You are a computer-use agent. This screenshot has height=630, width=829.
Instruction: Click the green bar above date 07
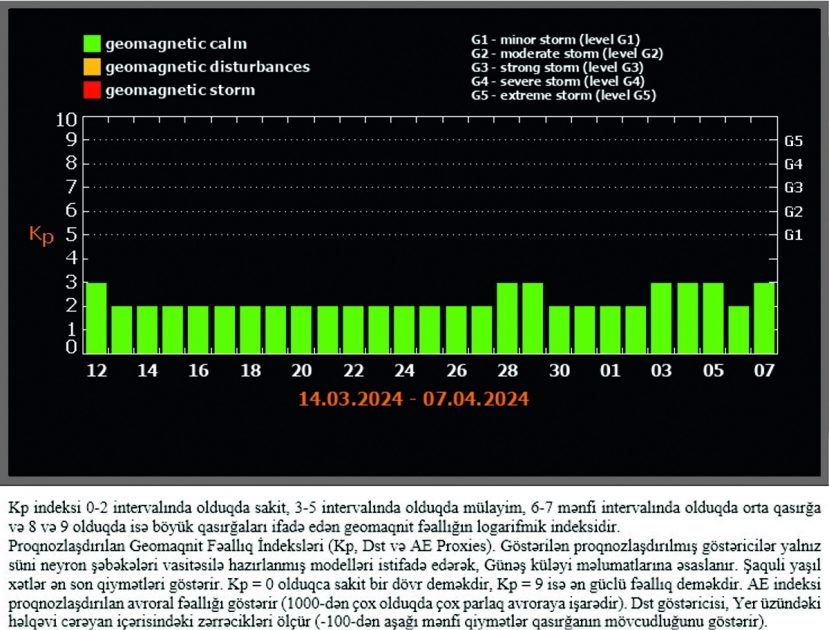tap(764, 318)
